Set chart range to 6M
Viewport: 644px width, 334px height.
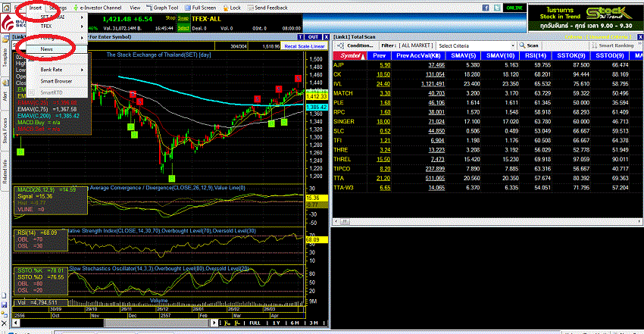295,323
